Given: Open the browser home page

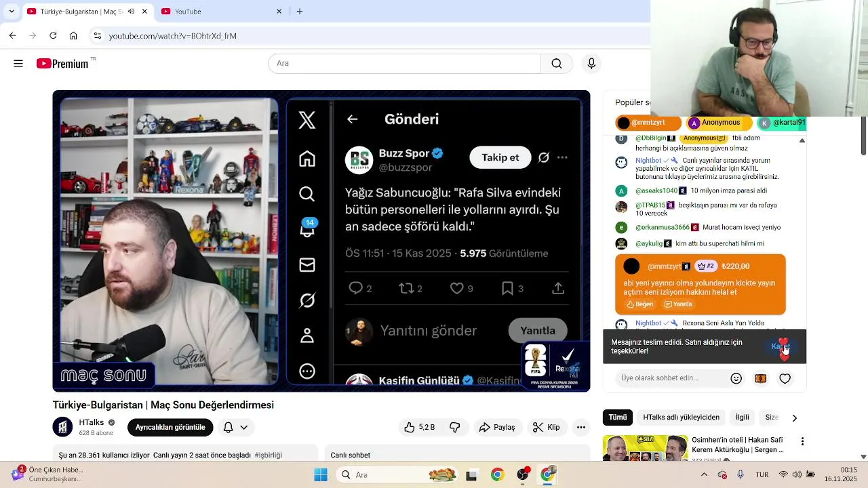Looking at the screenshot, I should pyautogui.click(x=73, y=36).
